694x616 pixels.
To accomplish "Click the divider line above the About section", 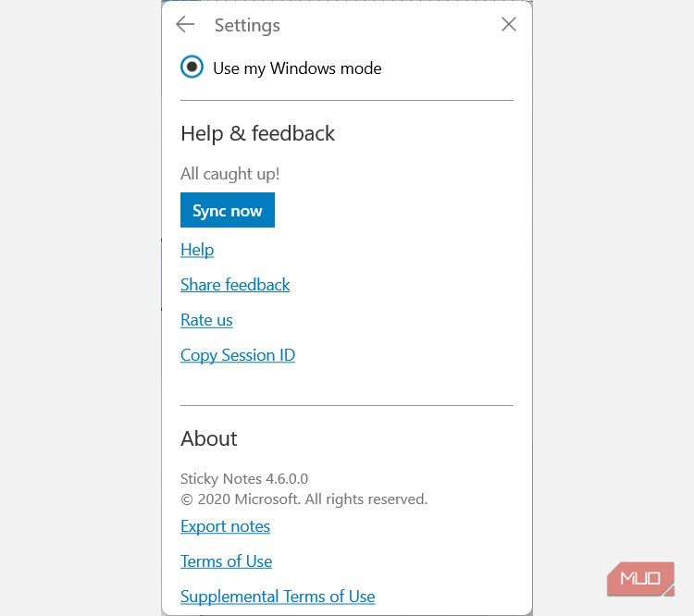I will pyautogui.click(x=346, y=405).
